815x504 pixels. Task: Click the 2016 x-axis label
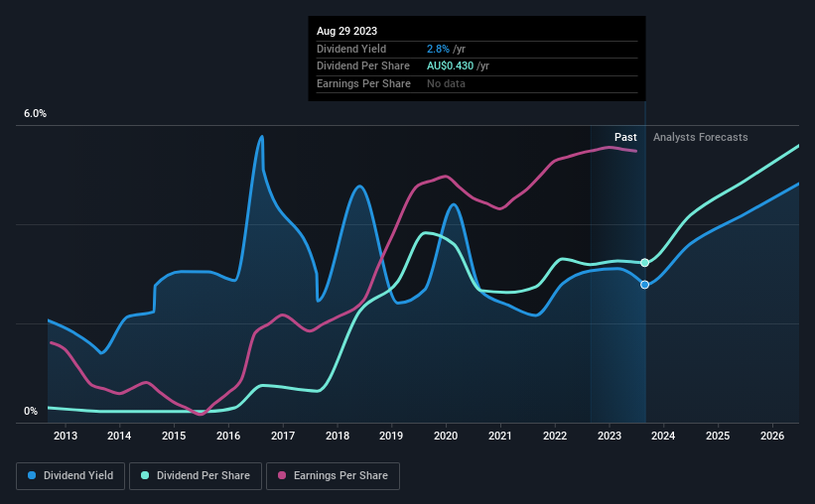(228, 436)
